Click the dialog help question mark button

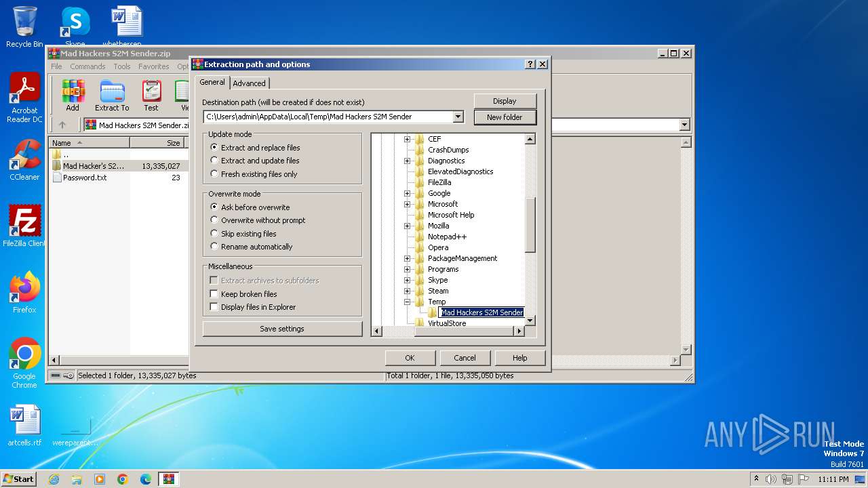pyautogui.click(x=530, y=64)
